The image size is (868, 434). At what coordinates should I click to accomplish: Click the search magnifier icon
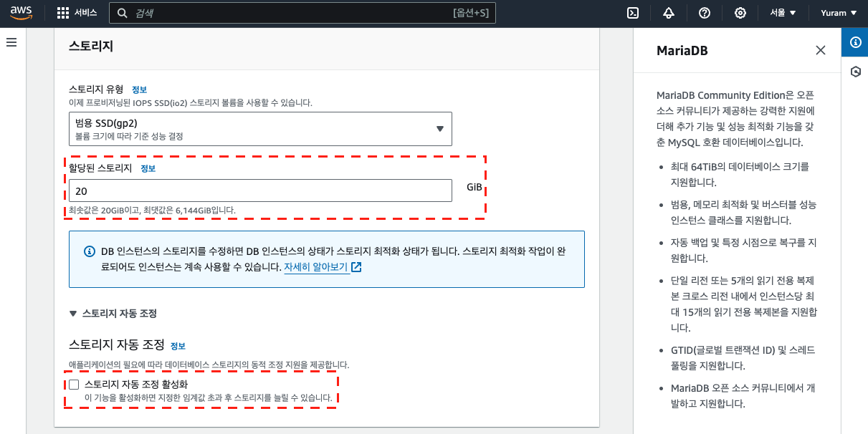123,13
